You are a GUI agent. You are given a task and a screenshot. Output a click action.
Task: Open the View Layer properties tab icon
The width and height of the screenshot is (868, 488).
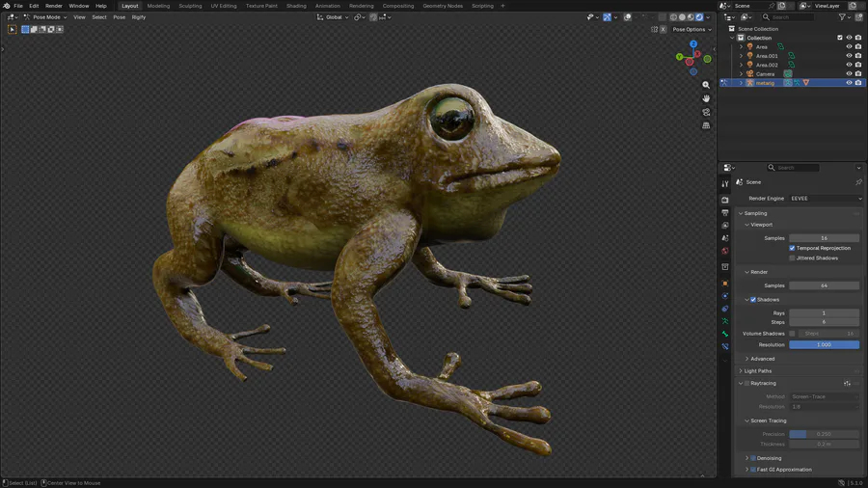(725, 225)
